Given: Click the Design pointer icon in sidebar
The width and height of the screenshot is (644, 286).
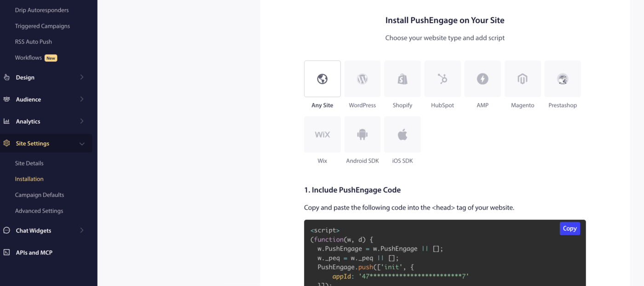Looking at the screenshot, I should point(6,77).
